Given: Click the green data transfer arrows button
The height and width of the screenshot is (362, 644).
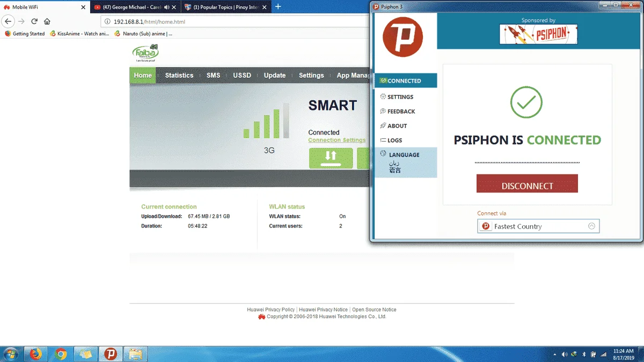Looking at the screenshot, I should click(x=331, y=158).
